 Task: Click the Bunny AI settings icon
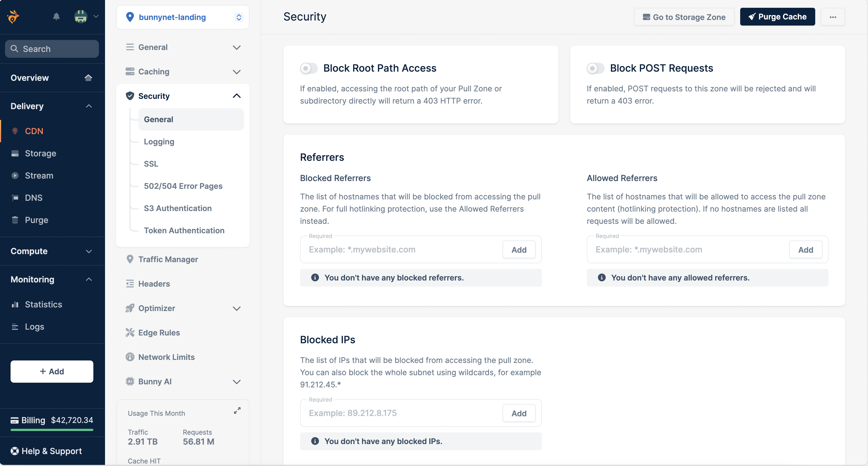[x=129, y=381]
